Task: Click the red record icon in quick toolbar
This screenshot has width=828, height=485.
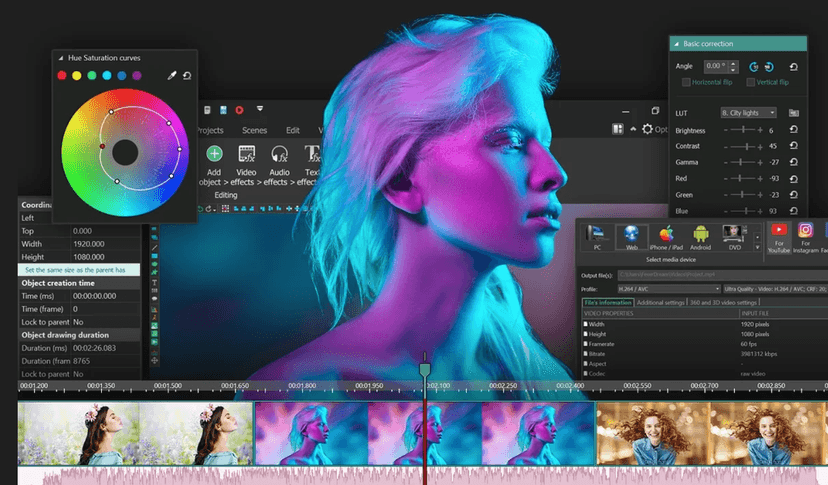Action: pyautogui.click(x=239, y=110)
